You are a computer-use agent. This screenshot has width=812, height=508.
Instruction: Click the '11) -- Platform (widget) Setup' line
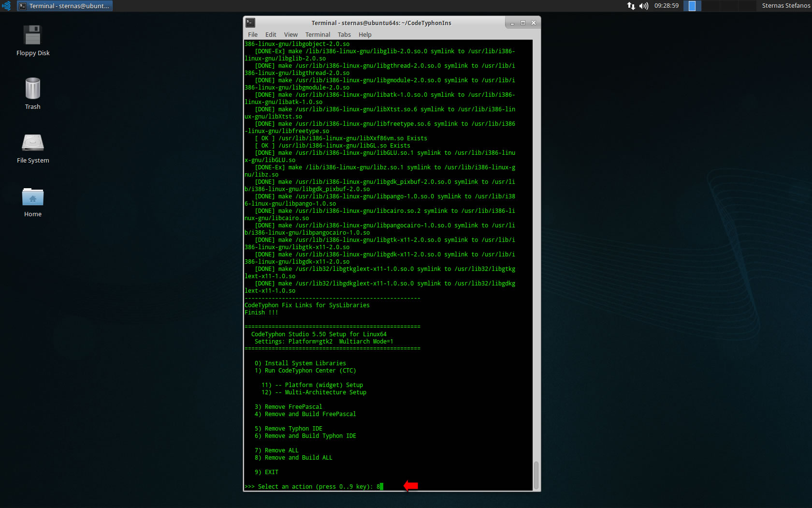tap(312, 385)
